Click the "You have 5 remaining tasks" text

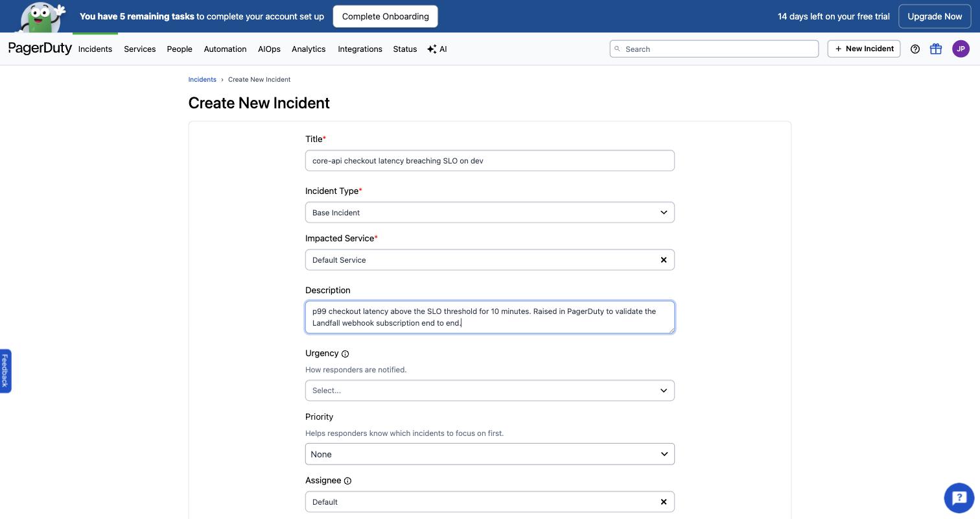click(x=137, y=16)
